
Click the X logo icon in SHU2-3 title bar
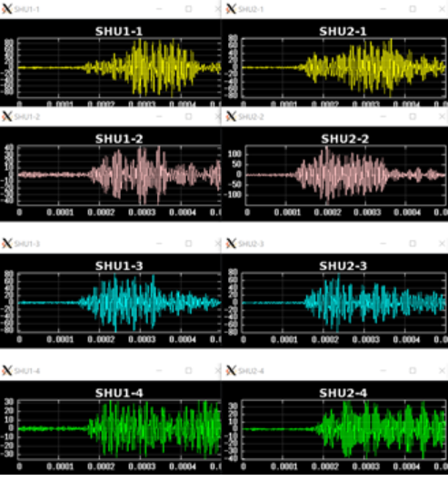click(x=231, y=244)
